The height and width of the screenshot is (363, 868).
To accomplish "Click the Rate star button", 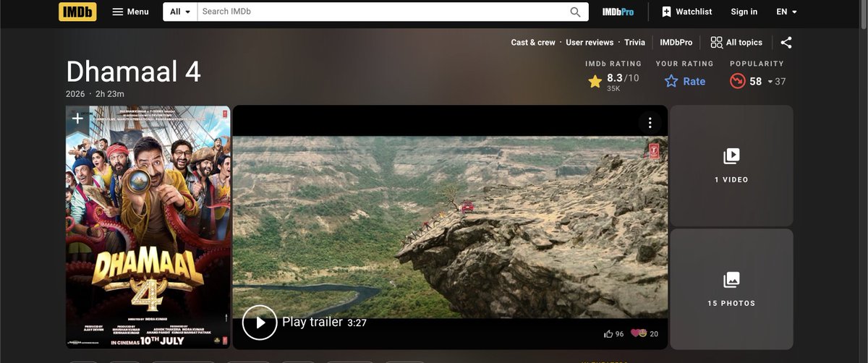I will click(x=685, y=82).
